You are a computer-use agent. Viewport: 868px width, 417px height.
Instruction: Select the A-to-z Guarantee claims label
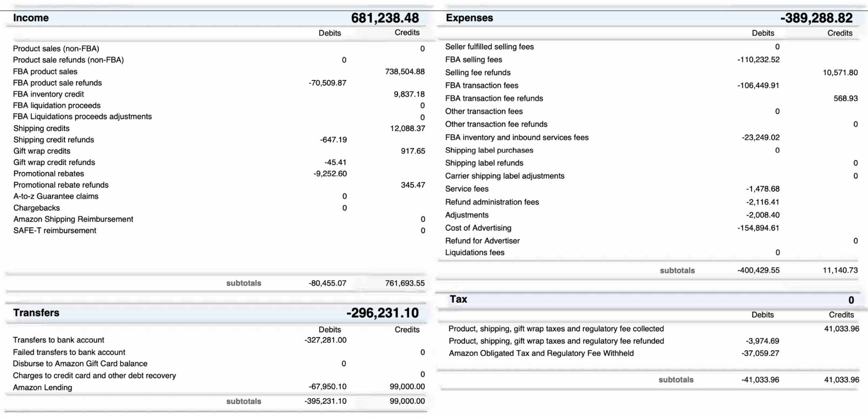click(56, 196)
